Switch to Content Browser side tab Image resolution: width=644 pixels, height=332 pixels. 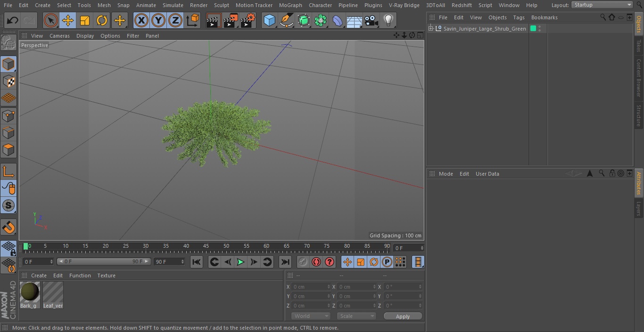pos(639,77)
